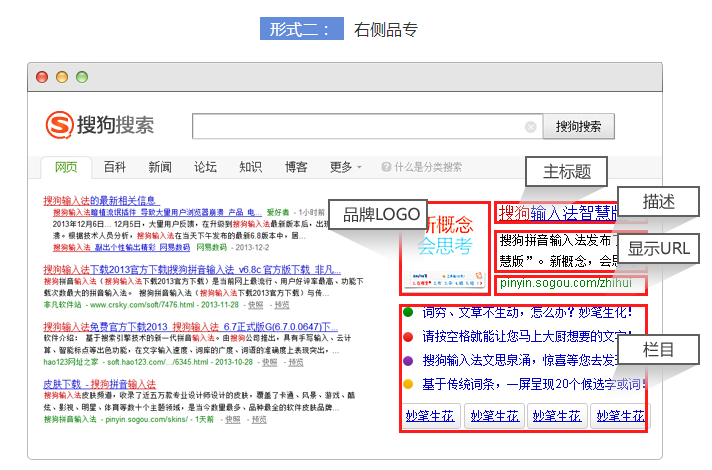Click the orange bullet dot
The image size is (712, 470).
coord(408,384)
